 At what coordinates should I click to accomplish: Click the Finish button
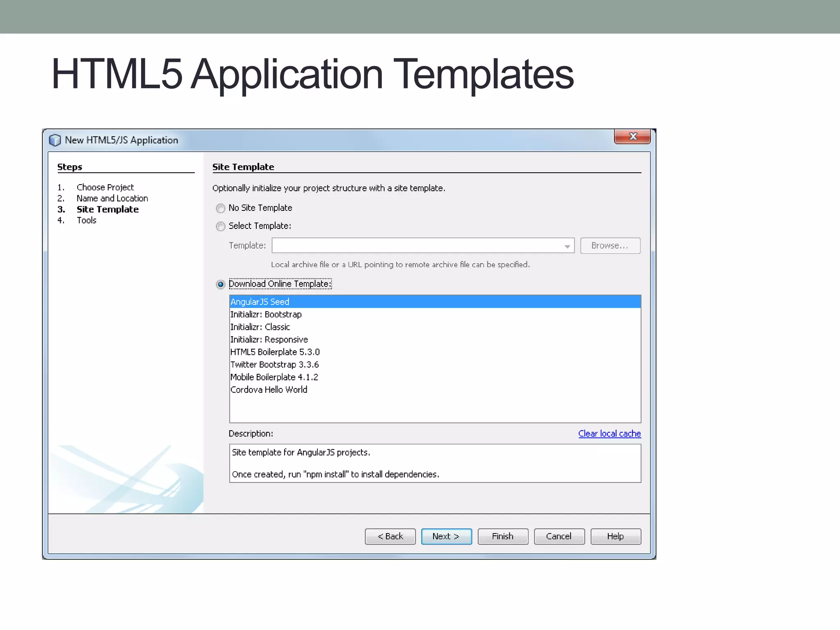[x=503, y=536]
